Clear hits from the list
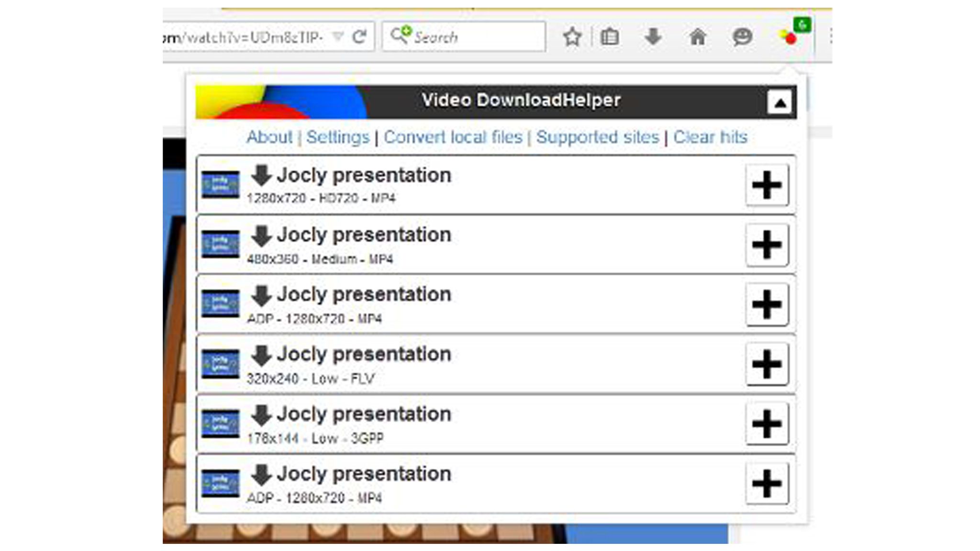The width and height of the screenshot is (980, 551). tap(710, 137)
